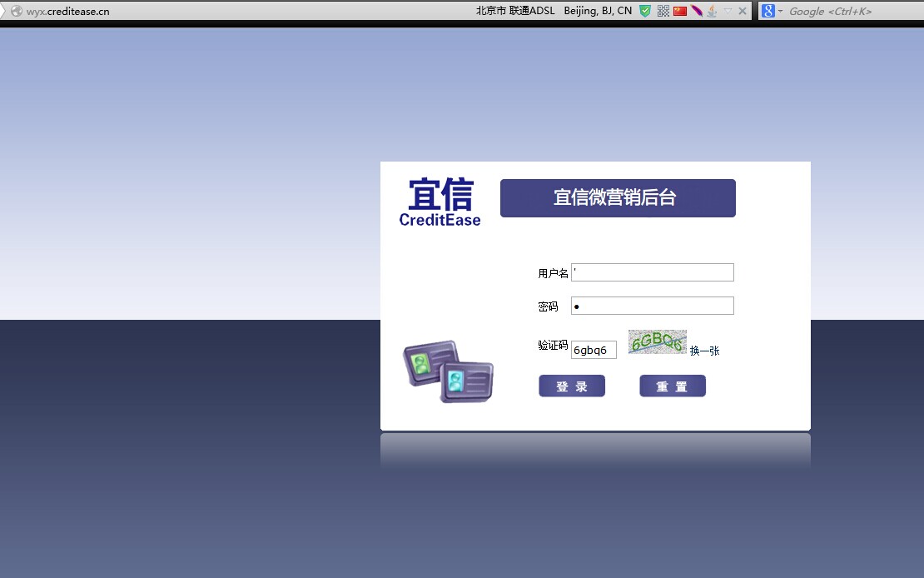Click the Beijing, BJ, CN text

pos(598,11)
